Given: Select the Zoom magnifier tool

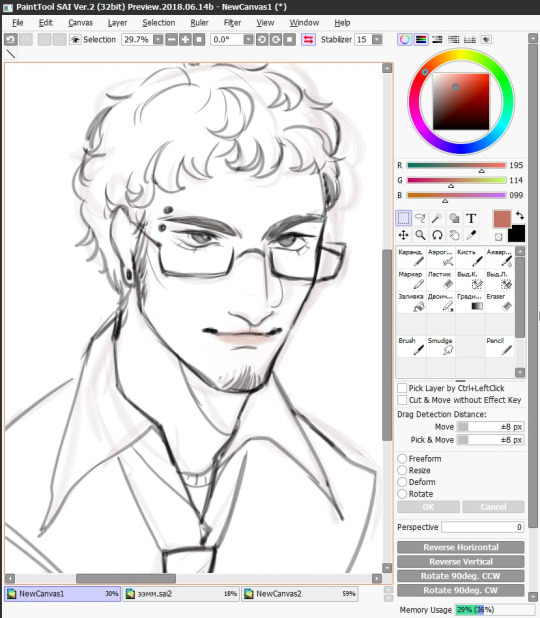Looking at the screenshot, I should [421, 235].
